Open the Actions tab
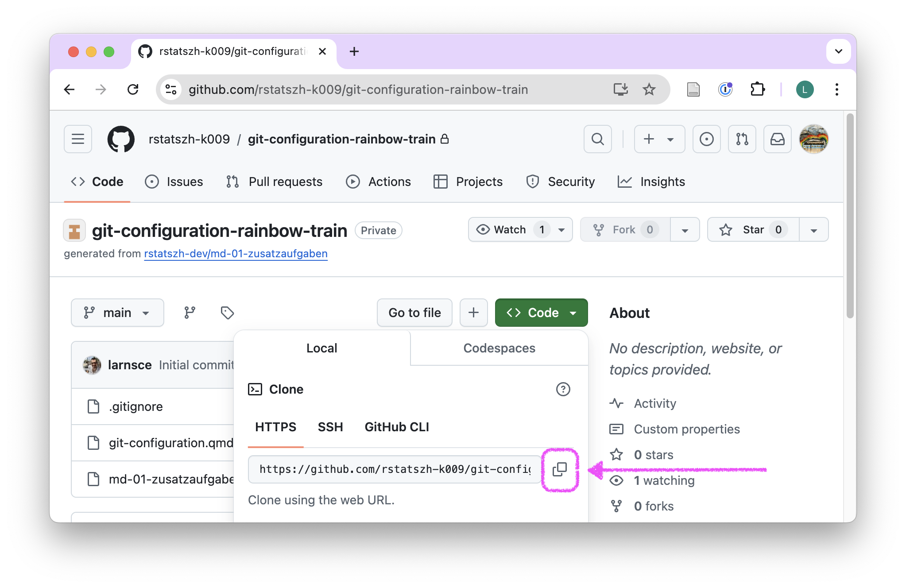906x588 pixels. [x=379, y=182]
